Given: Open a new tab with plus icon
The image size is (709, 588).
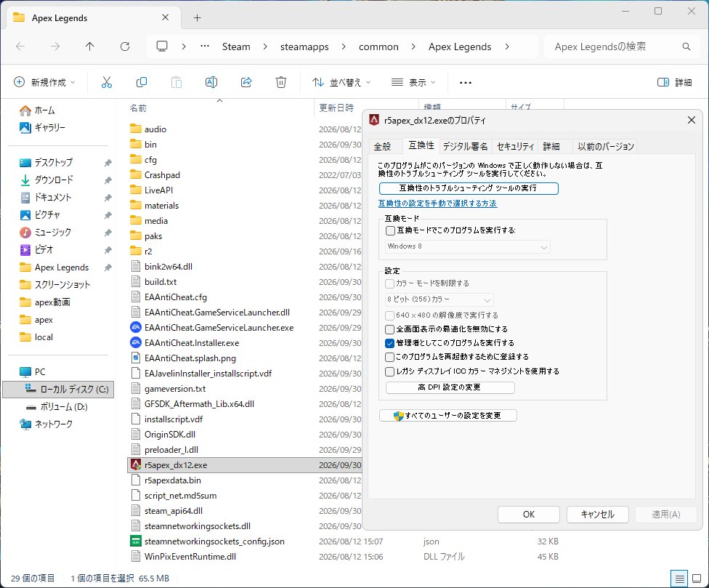Looking at the screenshot, I should coord(197,17).
